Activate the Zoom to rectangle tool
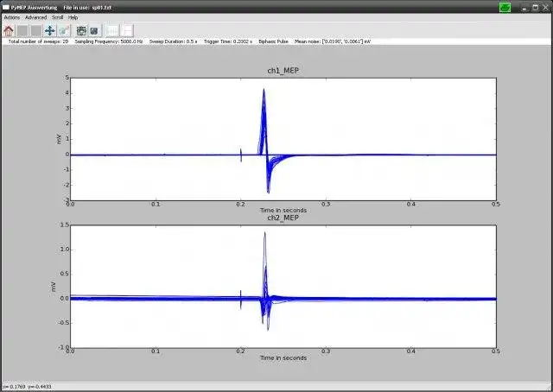Viewport: 553px width, 392px height. click(x=64, y=30)
